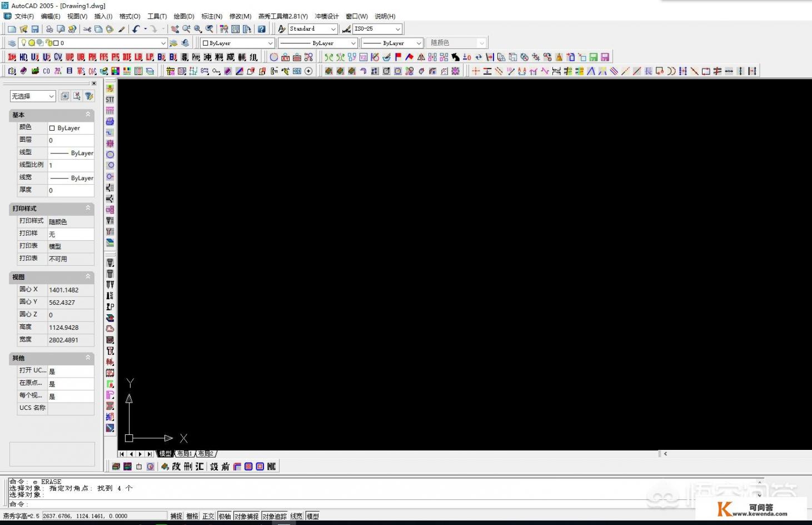Switch to the 布局1 layout tab
The height and width of the screenshot is (525, 812).
coord(185,454)
